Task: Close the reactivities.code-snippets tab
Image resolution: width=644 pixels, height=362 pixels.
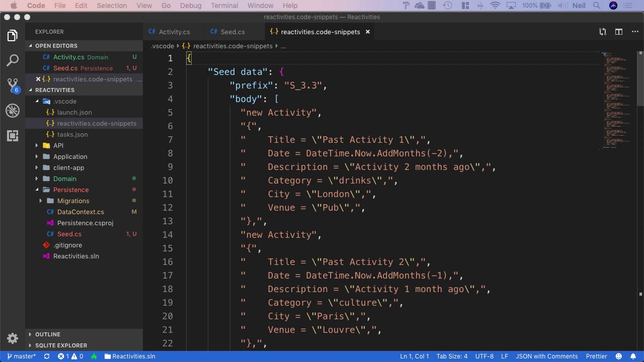Action: pos(368,32)
